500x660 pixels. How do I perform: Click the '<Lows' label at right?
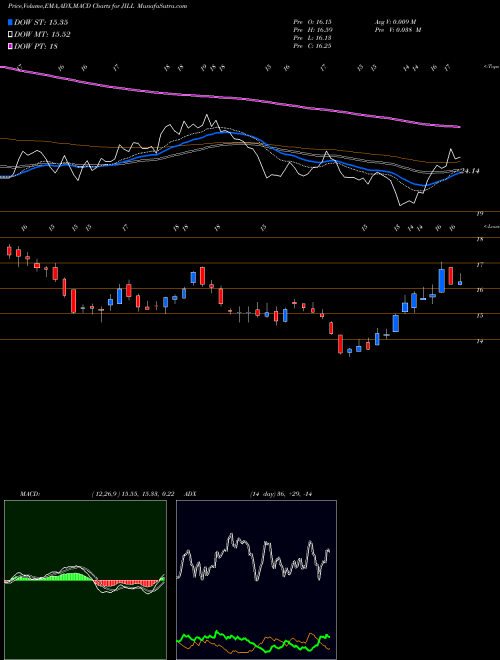tap(491, 226)
